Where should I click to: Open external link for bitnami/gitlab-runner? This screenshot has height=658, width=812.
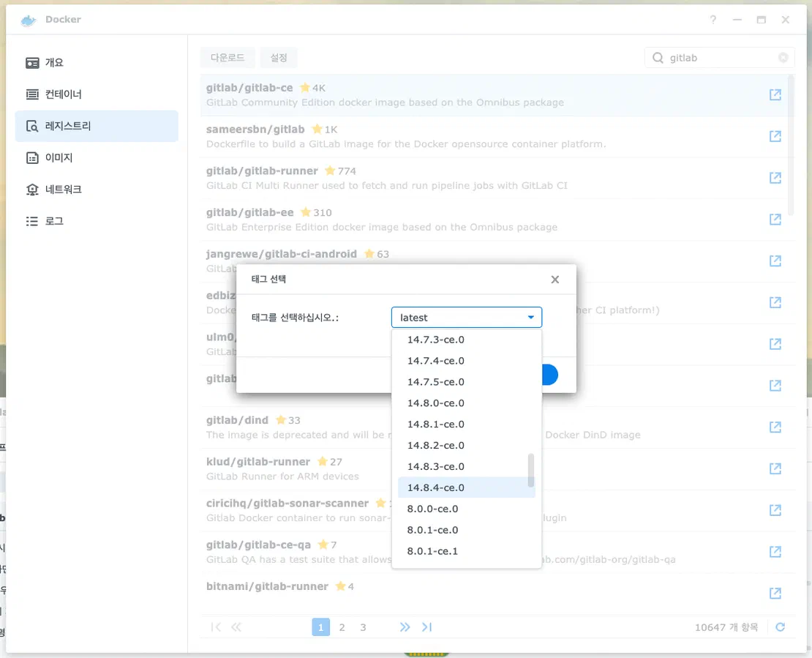click(775, 593)
